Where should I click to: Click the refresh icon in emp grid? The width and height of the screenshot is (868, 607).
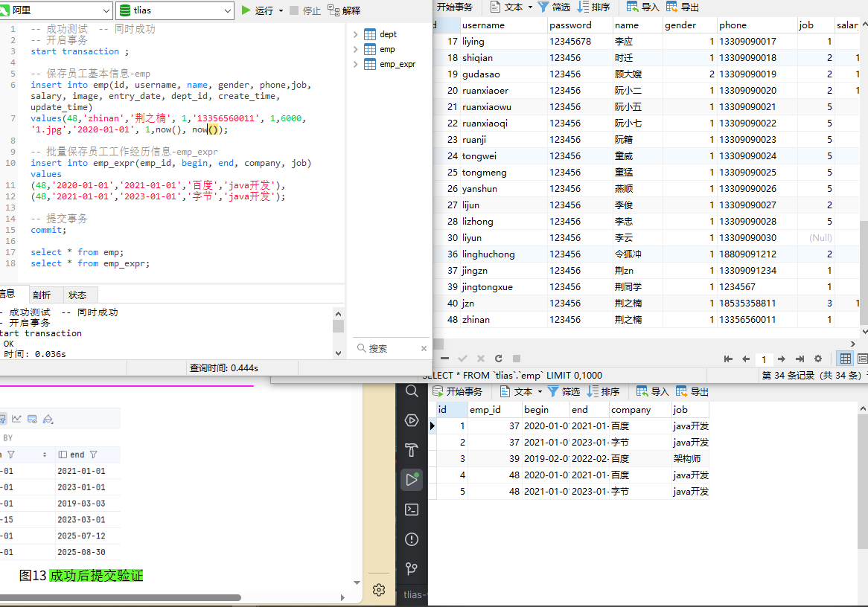[x=498, y=359]
